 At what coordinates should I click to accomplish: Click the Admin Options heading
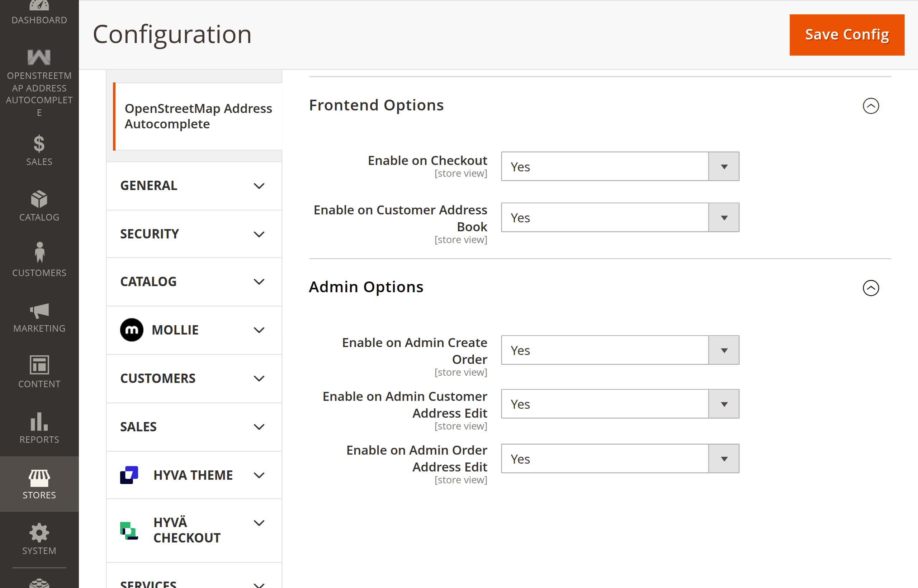[x=366, y=287]
